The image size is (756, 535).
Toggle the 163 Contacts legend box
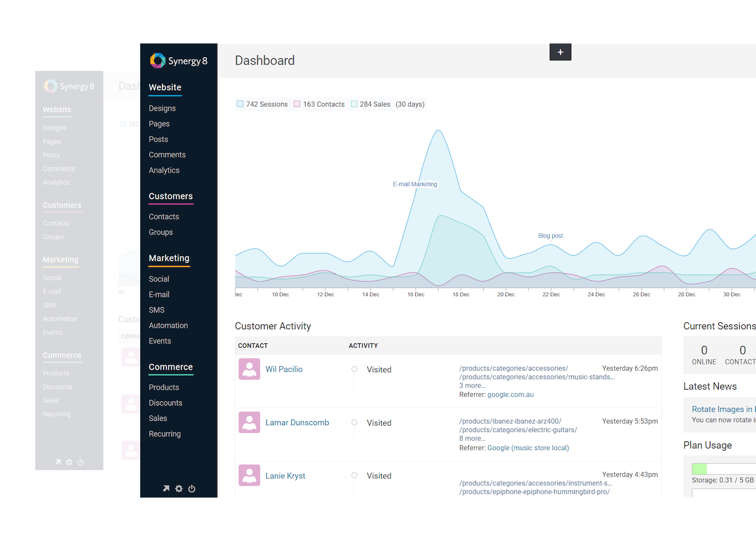pos(297,104)
